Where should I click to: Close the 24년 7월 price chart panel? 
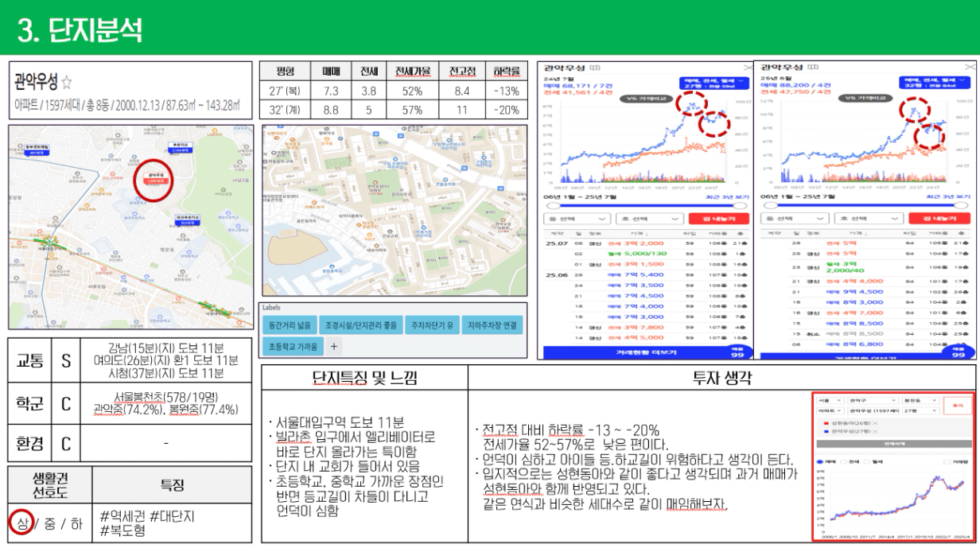(748, 68)
